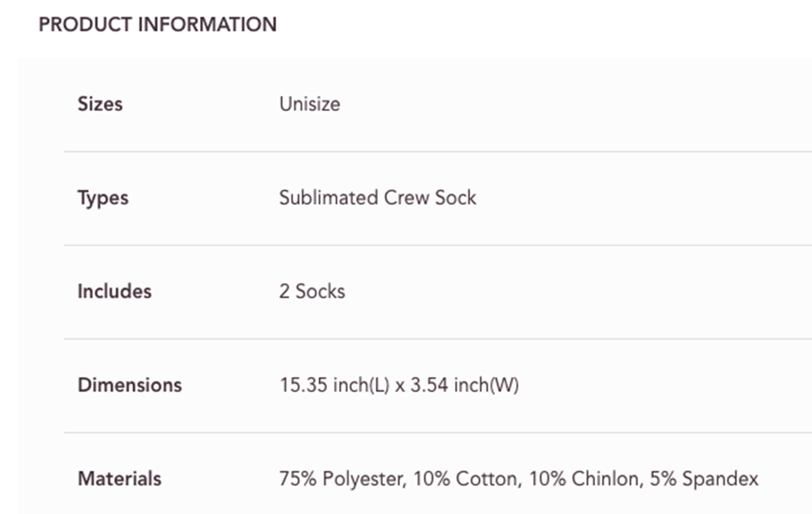This screenshot has width=812, height=514.
Task: Click the PRODUCT INFORMATION heading
Action: pyautogui.click(x=158, y=24)
